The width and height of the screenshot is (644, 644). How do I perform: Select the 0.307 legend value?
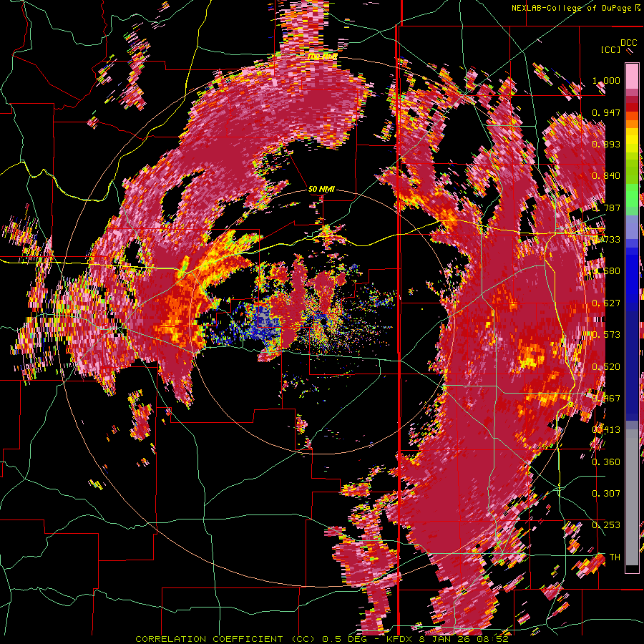coord(606,494)
